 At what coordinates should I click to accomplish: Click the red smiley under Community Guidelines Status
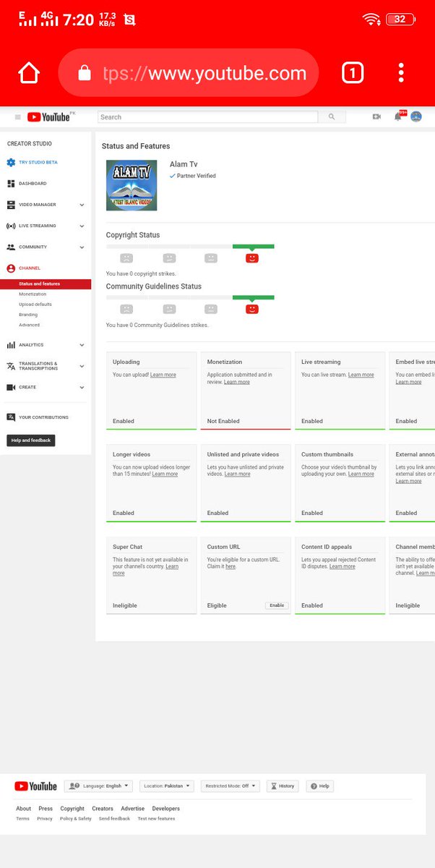251,309
